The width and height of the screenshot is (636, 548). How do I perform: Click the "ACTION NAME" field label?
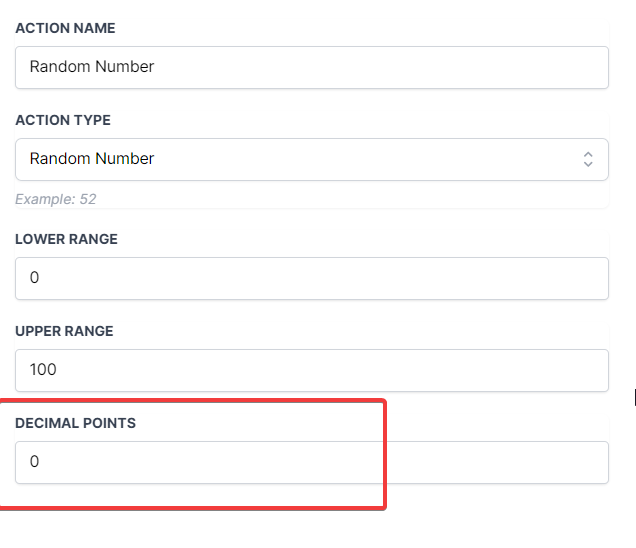click(65, 28)
